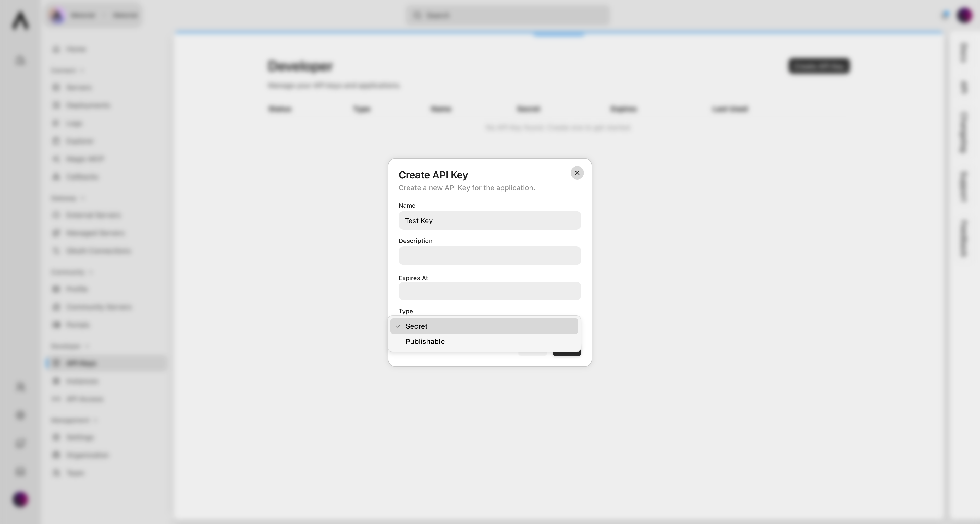Click the avatar at the bottom of the left rail
This screenshot has width=980, height=524.
pos(20,499)
